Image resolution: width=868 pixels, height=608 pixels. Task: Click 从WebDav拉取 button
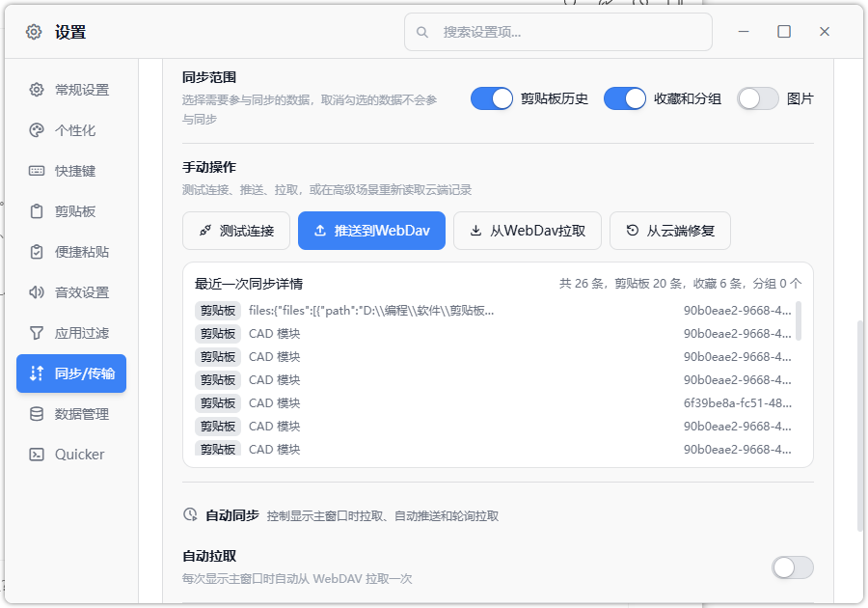528,231
